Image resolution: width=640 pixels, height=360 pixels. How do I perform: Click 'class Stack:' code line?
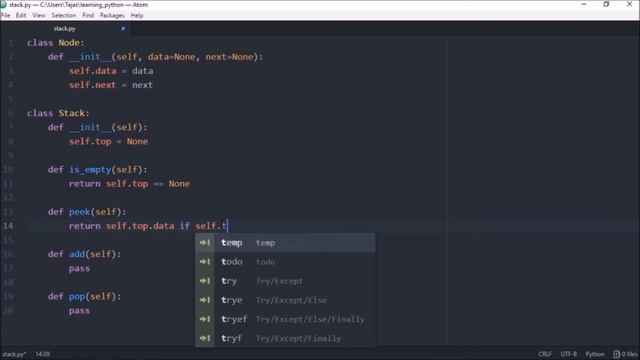point(58,113)
